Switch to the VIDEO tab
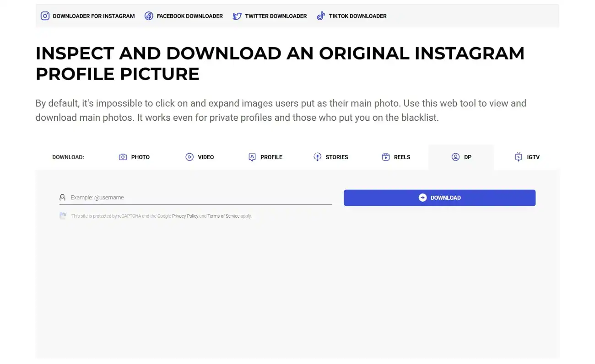Screen dimensions: 595x364 200,157
